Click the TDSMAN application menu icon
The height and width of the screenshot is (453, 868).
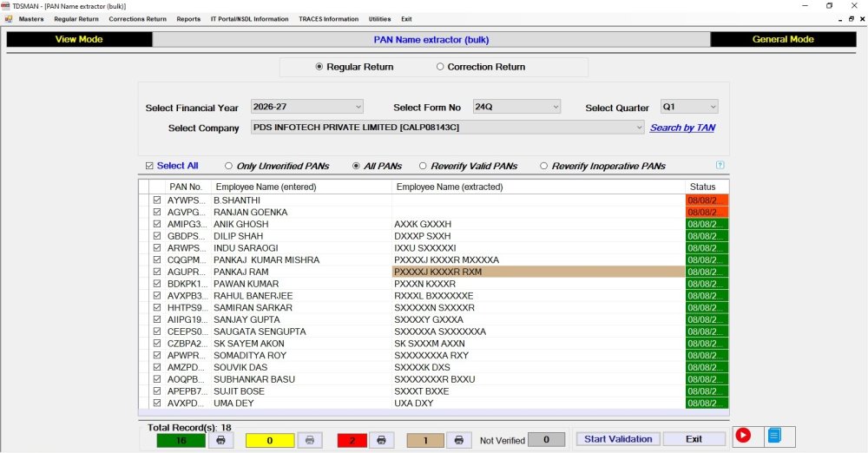click(x=9, y=19)
